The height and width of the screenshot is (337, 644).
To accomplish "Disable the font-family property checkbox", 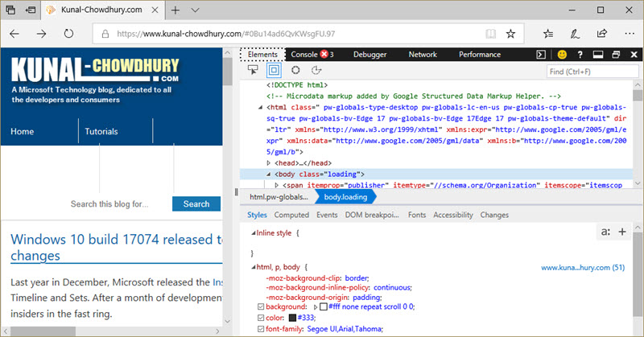I will [x=260, y=329].
